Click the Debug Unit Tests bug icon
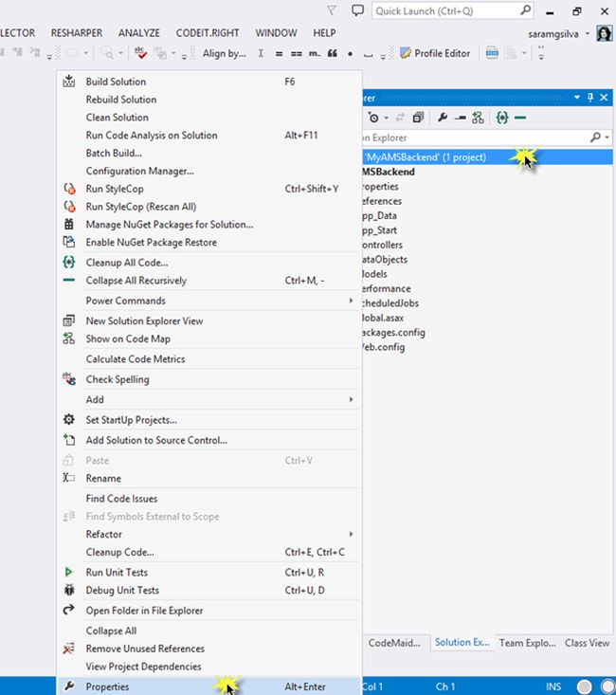 pos(68,590)
